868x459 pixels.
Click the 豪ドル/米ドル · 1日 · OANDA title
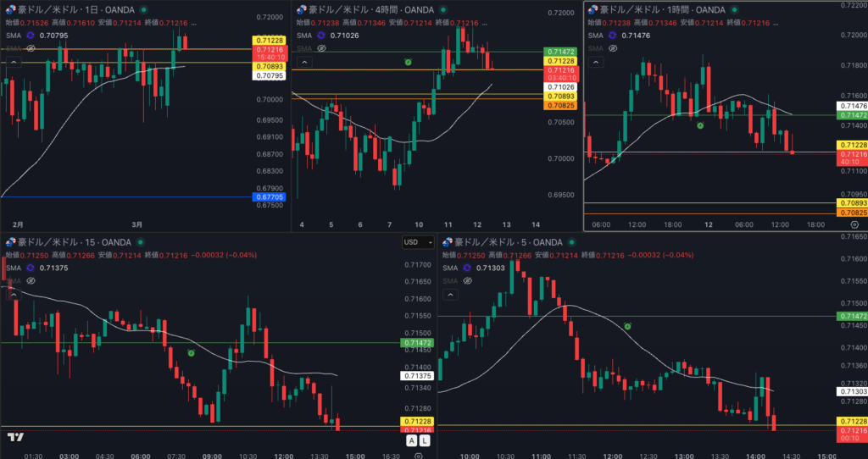77,10
